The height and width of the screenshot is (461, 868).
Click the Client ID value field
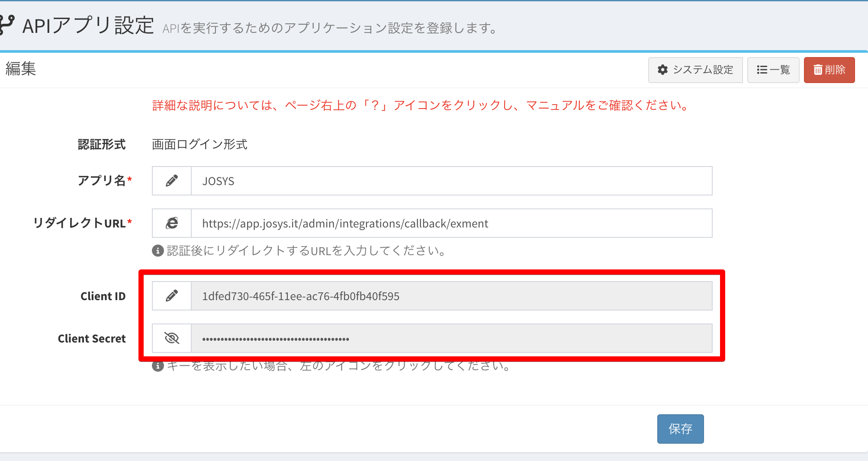(x=451, y=296)
